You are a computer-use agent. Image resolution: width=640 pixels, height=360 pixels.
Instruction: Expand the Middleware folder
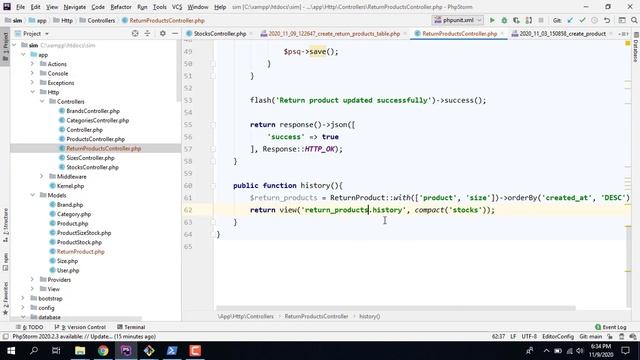(42, 176)
